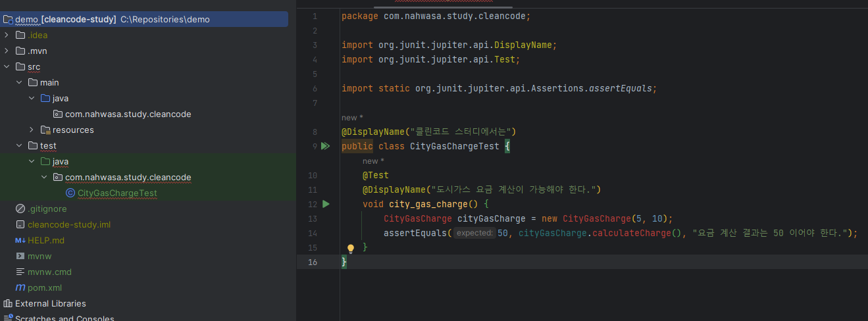Click the .mvn folder icon
This screenshot has height=321, width=868.
[x=20, y=51]
